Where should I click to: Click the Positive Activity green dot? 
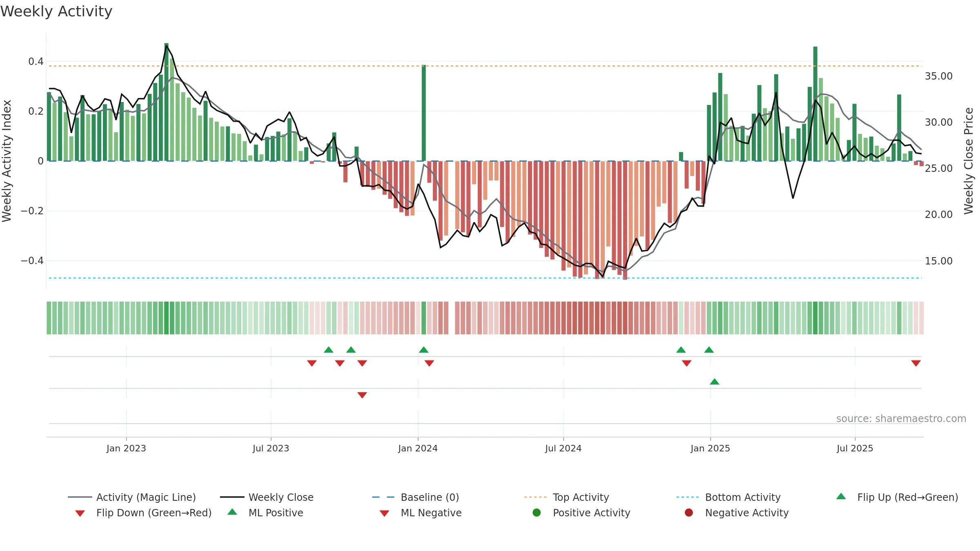click(x=537, y=512)
